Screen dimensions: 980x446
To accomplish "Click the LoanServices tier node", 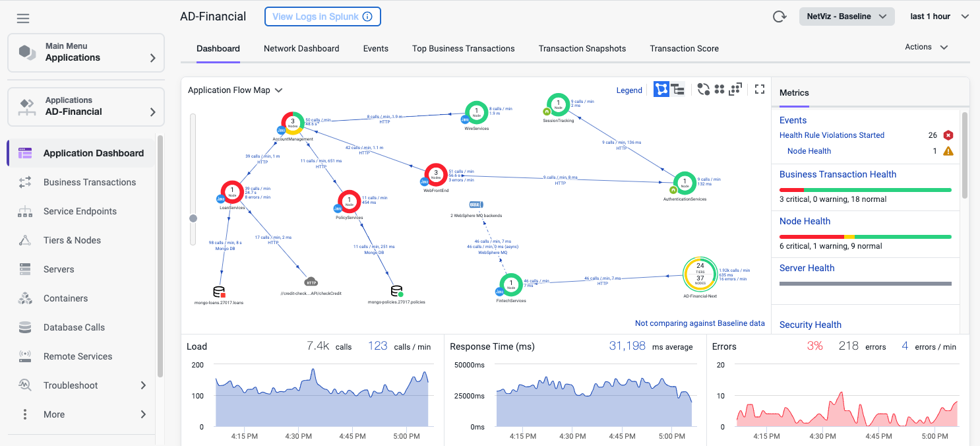I will point(232,193).
